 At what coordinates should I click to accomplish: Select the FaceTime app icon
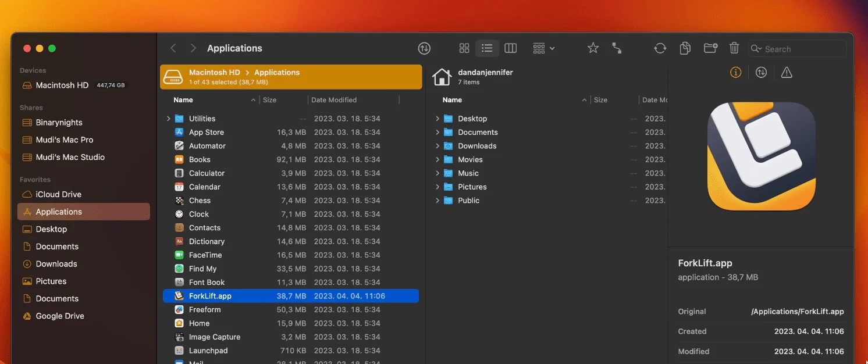pos(179,255)
